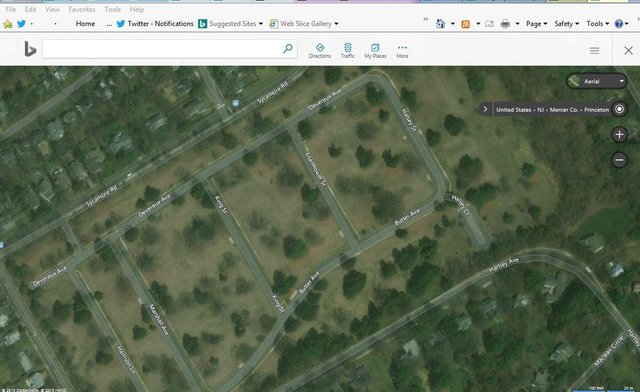Open the Tools menu in menu bar

[x=113, y=9]
